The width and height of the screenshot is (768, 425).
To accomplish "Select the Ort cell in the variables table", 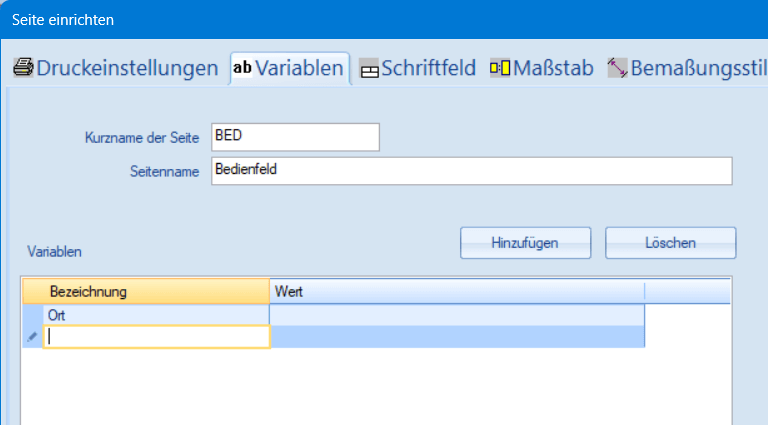I will pos(157,315).
